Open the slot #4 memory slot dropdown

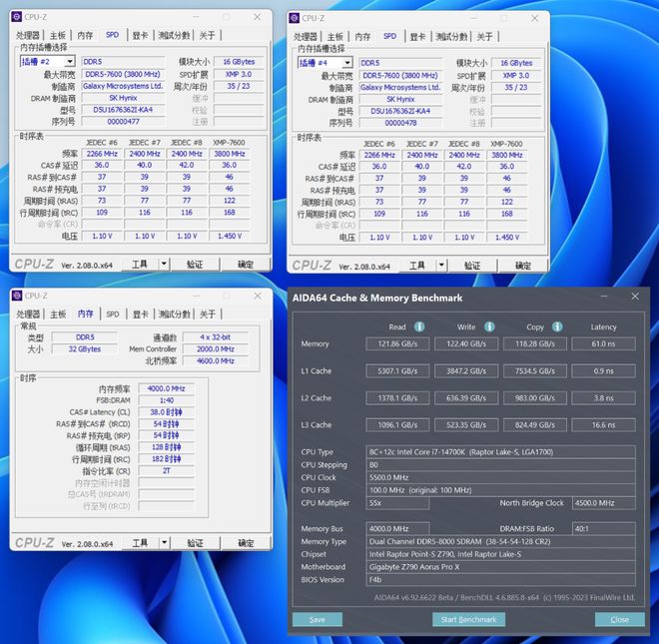[x=347, y=63]
